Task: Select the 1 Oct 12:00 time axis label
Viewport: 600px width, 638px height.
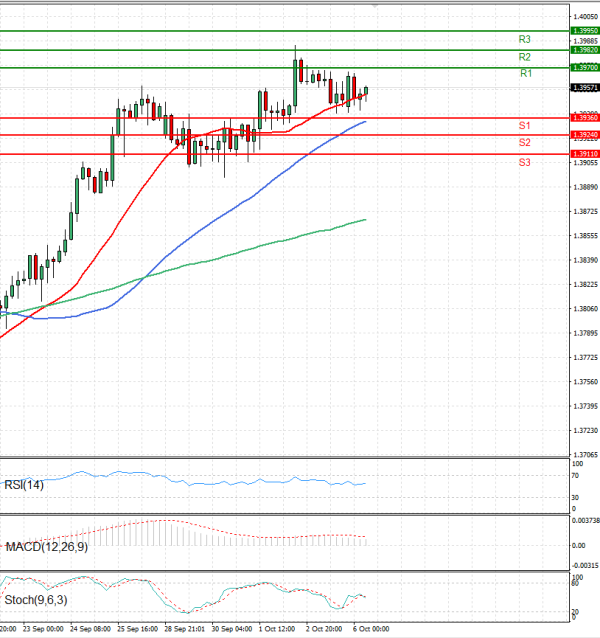Action: [279, 630]
